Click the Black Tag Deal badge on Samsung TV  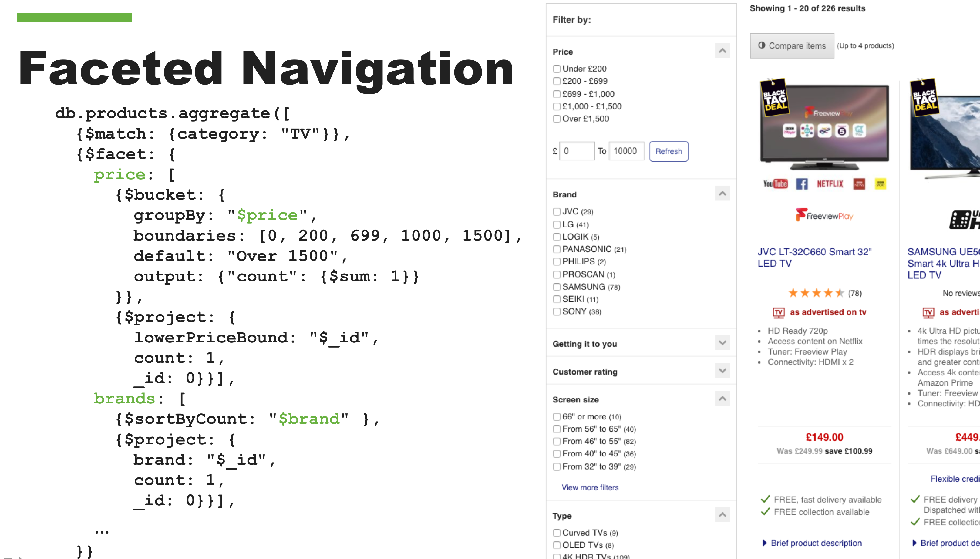[925, 98]
